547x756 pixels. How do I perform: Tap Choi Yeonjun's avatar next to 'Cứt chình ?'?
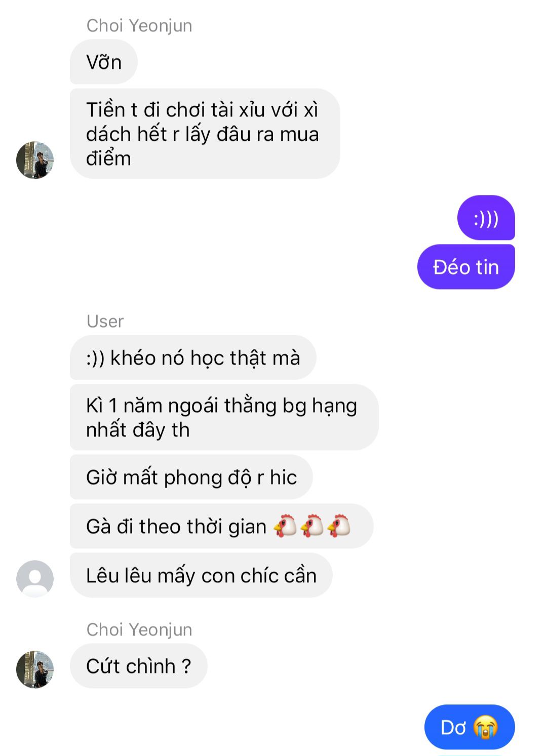coord(35,669)
